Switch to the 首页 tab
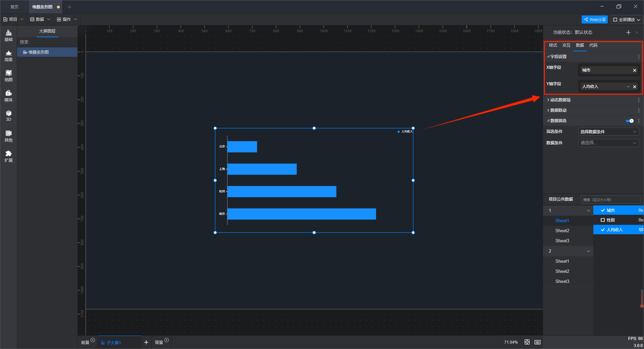 click(x=14, y=7)
